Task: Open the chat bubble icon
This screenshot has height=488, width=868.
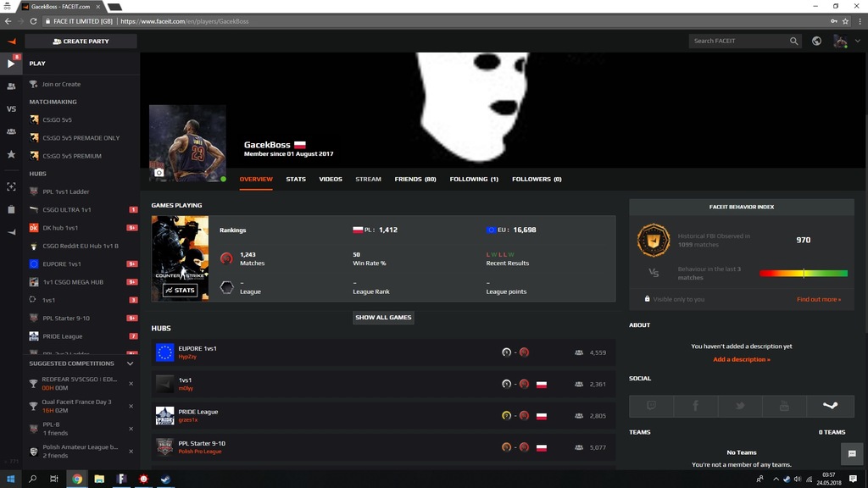Action: coord(852,454)
